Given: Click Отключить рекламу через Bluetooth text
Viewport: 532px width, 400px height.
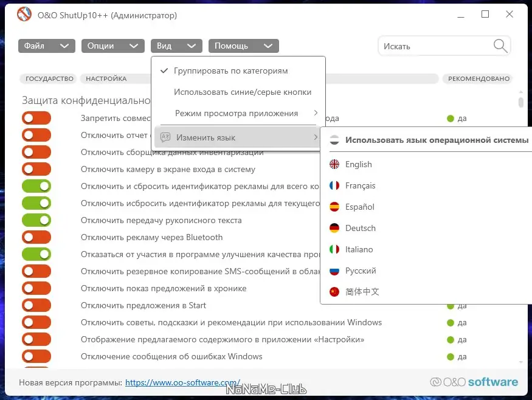Looking at the screenshot, I should coord(151,237).
